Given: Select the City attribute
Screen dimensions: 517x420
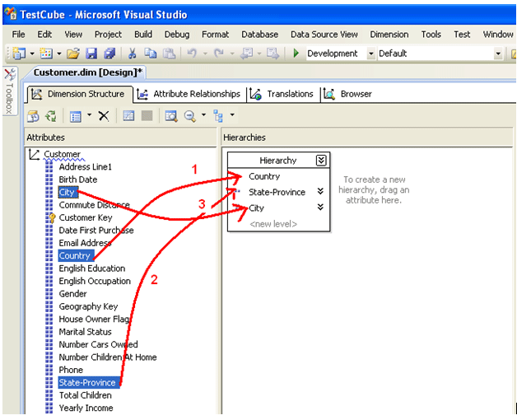Looking at the screenshot, I should coord(67,193).
